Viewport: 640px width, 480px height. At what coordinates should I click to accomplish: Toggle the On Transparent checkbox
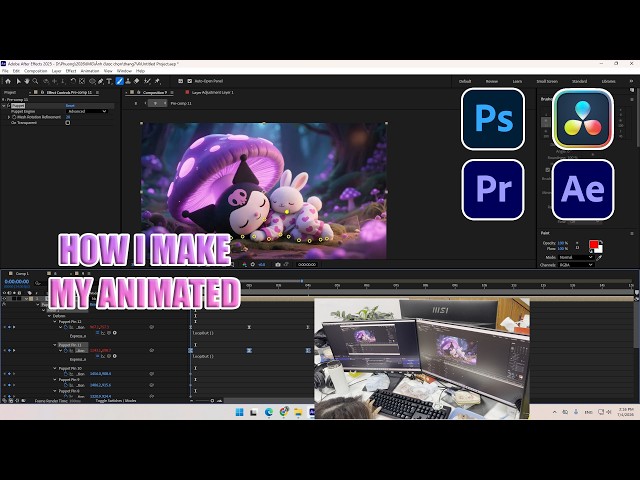pos(68,122)
